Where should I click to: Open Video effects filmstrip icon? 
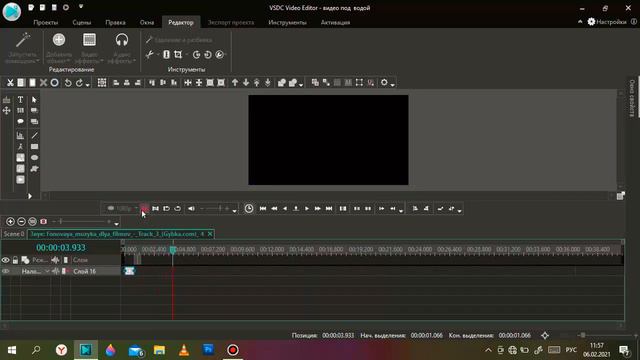tap(89, 40)
